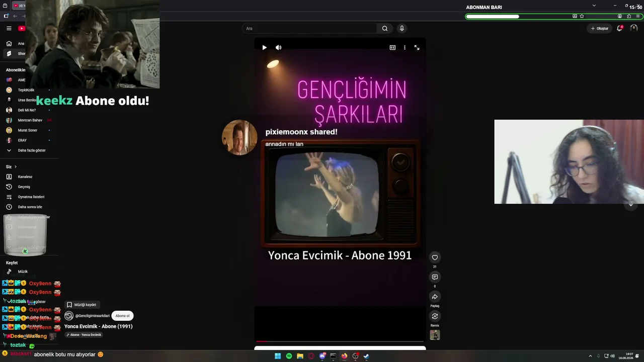Open the system tray volume control

[x=612, y=356]
